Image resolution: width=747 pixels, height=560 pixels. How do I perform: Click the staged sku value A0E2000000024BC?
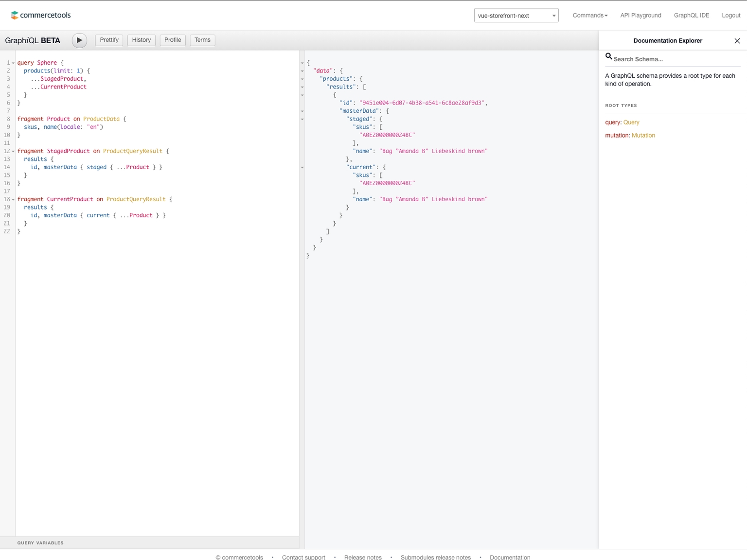point(387,135)
